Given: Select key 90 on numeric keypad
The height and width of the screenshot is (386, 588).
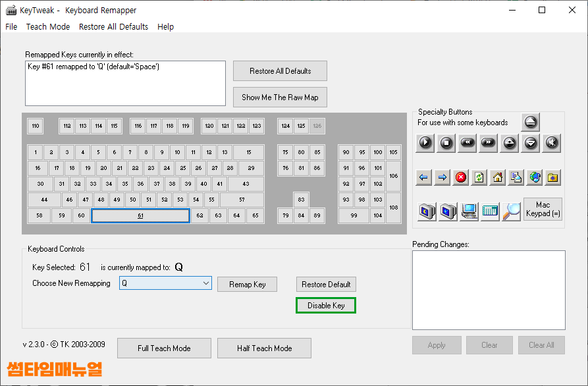Looking at the screenshot, I should coord(346,152).
